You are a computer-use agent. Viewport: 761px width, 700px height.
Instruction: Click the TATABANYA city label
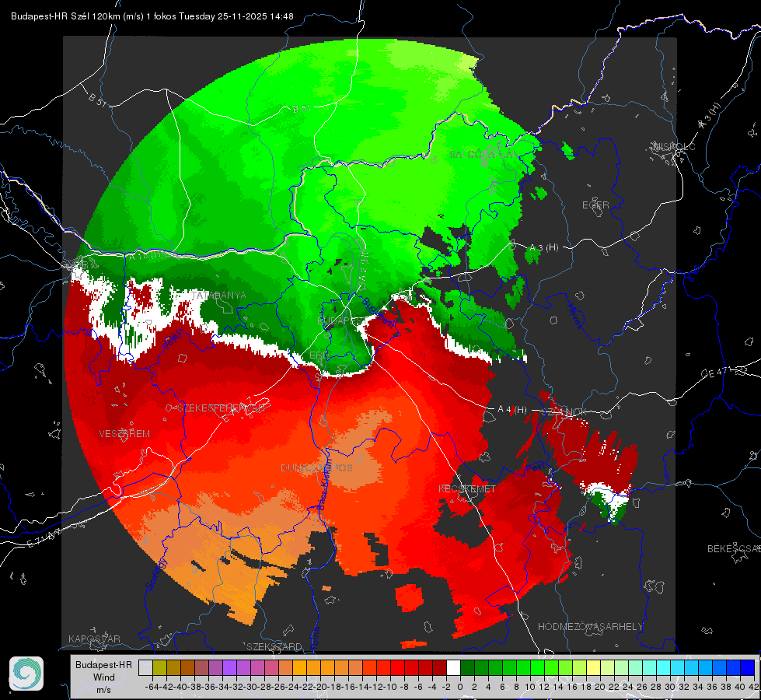[218, 295]
